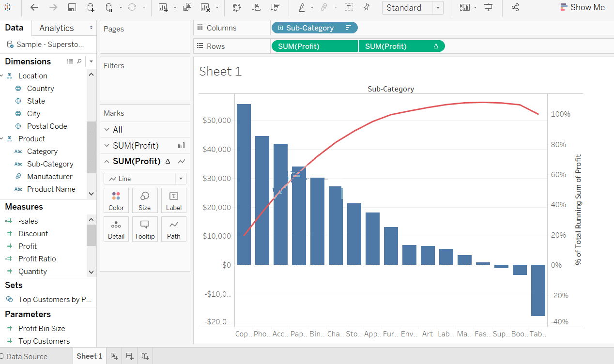Screen dimensions: 614x364
Task: Select the Postal Code dimension
Action: coord(47,126)
